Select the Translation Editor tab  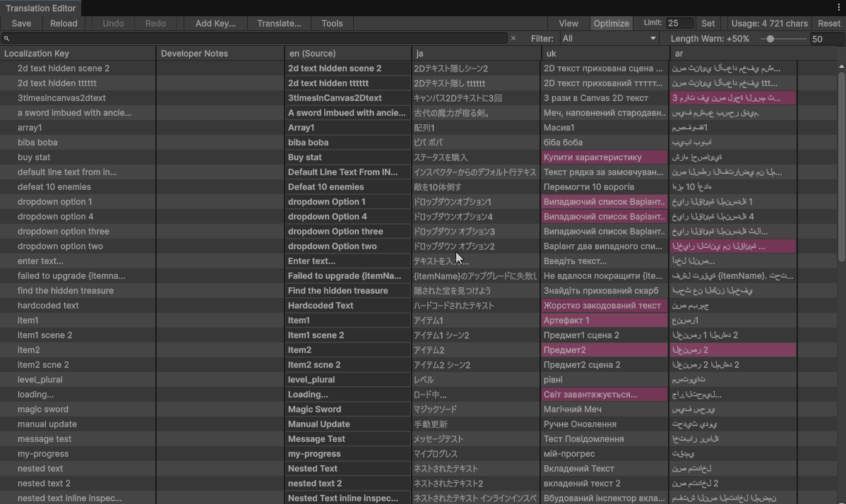point(40,8)
